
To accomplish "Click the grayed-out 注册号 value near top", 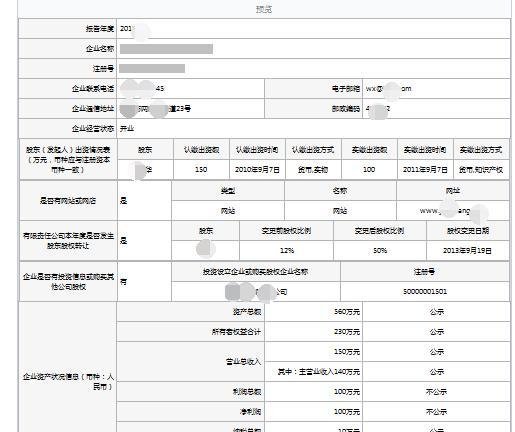I will [x=152, y=68].
